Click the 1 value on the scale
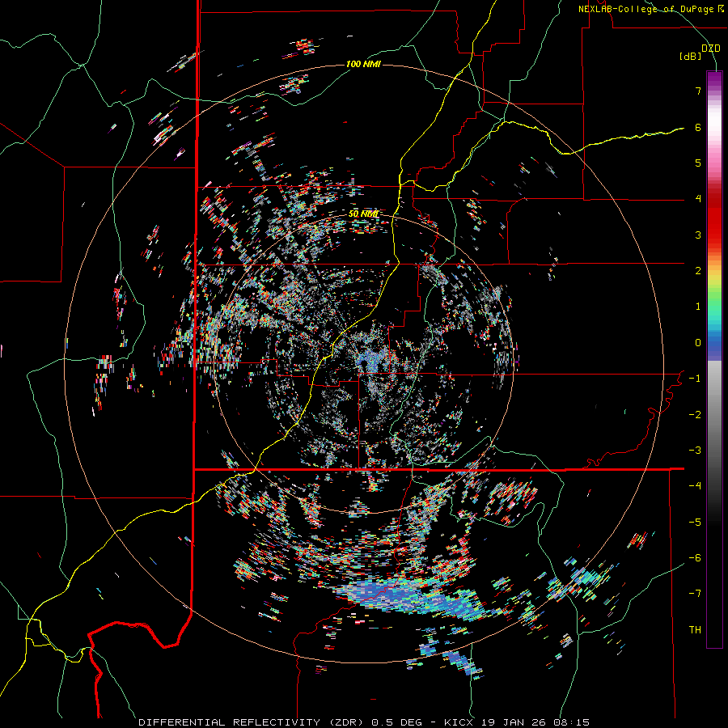This screenshot has height=728, width=728. (x=698, y=307)
